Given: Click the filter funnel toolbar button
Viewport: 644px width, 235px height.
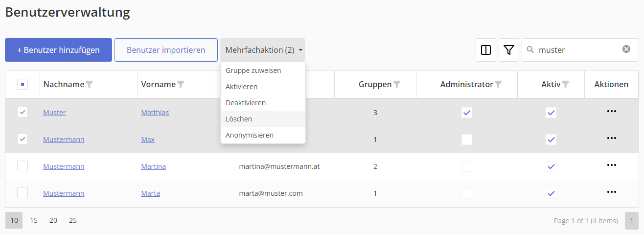Looking at the screenshot, I should tap(509, 50).
